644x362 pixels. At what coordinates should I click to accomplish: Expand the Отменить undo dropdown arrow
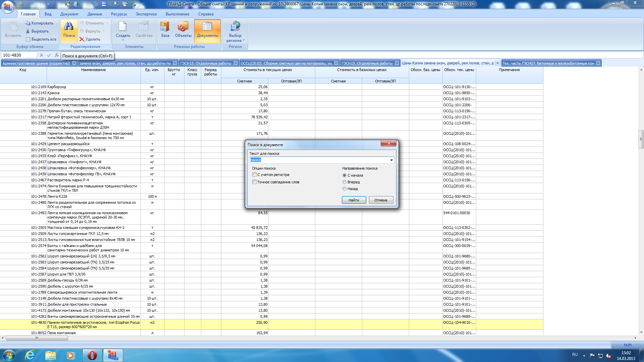click(x=107, y=23)
